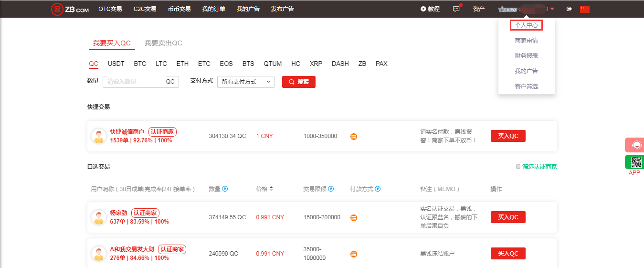The height and width of the screenshot is (268, 644).
Task: Select the USDT currency tab
Action: coord(116,64)
